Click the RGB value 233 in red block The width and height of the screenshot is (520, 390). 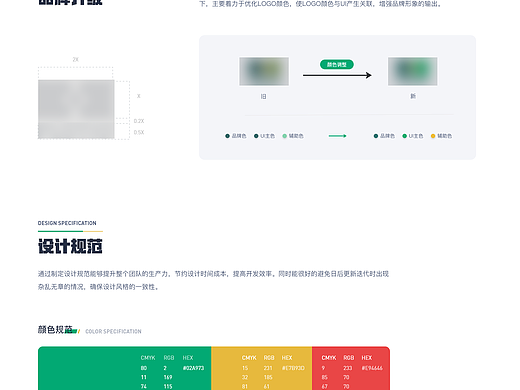click(x=348, y=368)
